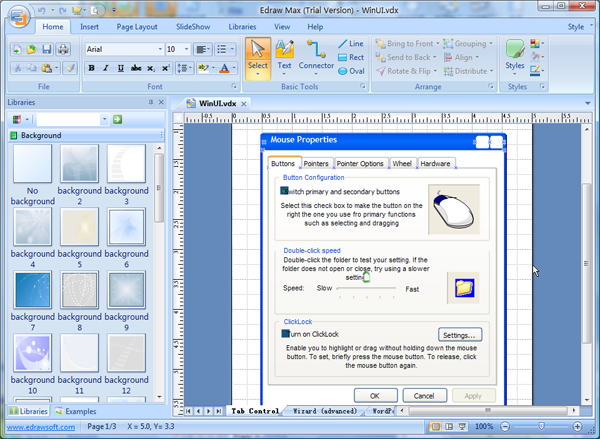This screenshot has height=439, width=600.
Task: Open the Pointer Options tab in dialog
Action: coord(360,163)
